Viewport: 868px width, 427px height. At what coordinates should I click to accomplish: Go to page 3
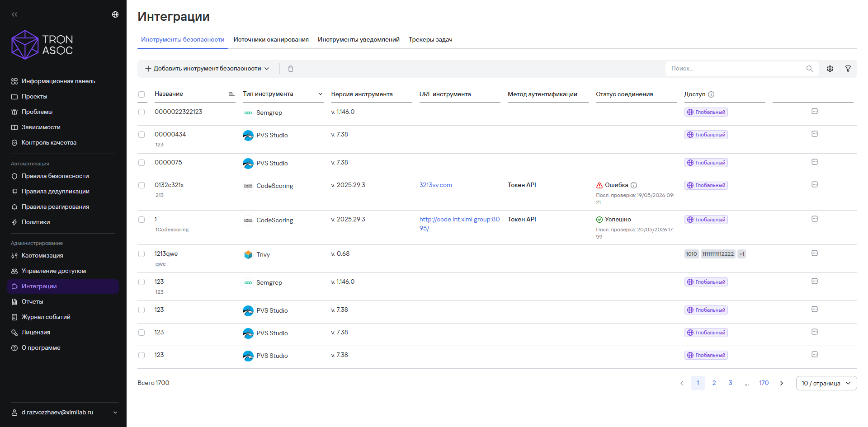tap(731, 383)
